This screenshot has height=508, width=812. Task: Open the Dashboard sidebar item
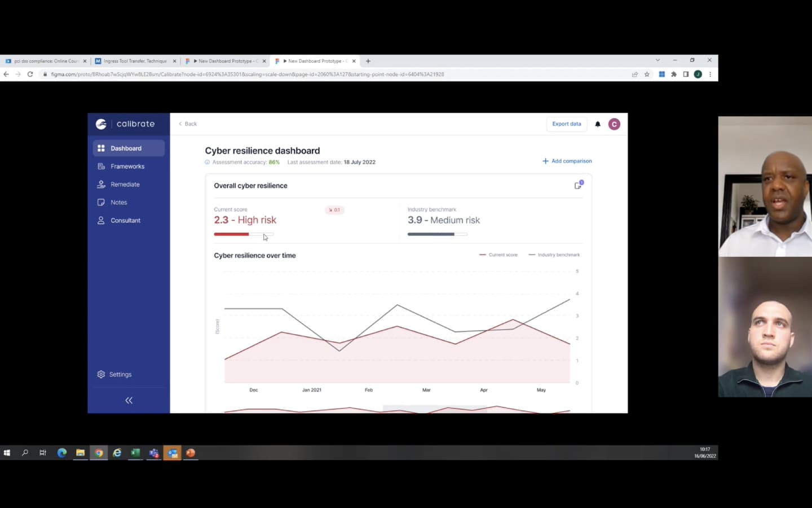(x=129, y=148)
